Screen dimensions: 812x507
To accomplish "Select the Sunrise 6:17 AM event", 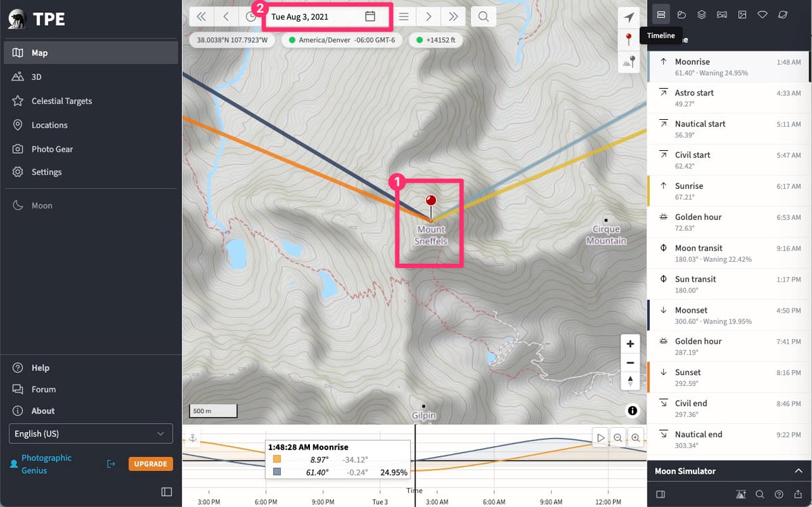I will pos(727,191).
